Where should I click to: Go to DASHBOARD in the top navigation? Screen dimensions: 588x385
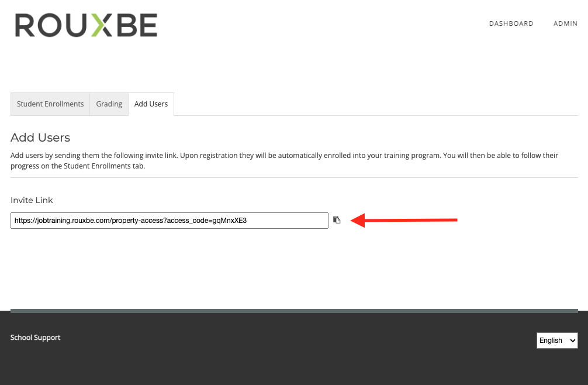pyautogui.click(x=511, y=23)
